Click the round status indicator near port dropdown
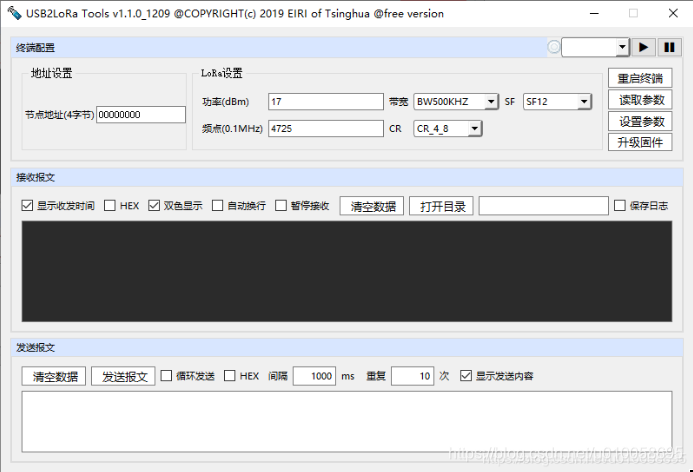The image size is (693, 472). point(554,47)
